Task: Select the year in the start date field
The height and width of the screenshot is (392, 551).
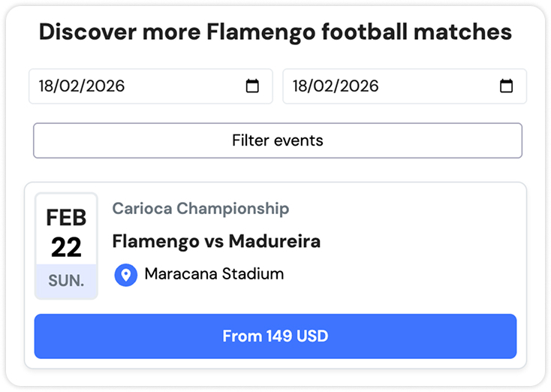Action: click(x=104, y=86)
